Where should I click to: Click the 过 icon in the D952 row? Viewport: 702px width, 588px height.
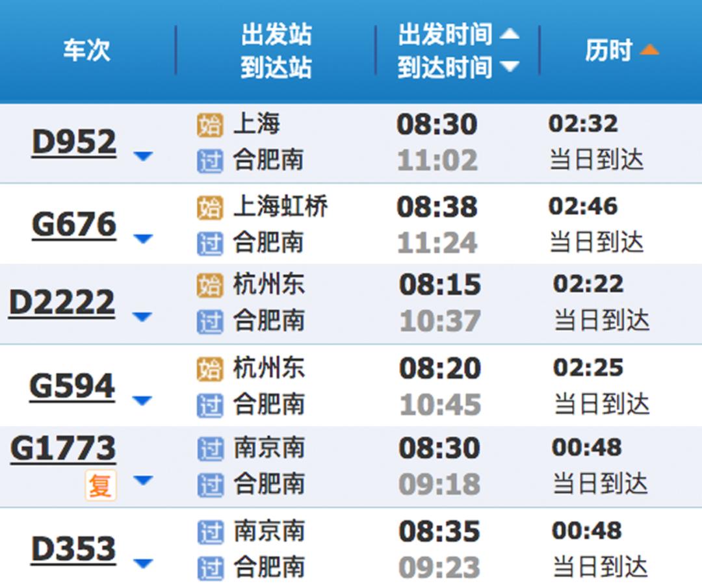point(209,161)
